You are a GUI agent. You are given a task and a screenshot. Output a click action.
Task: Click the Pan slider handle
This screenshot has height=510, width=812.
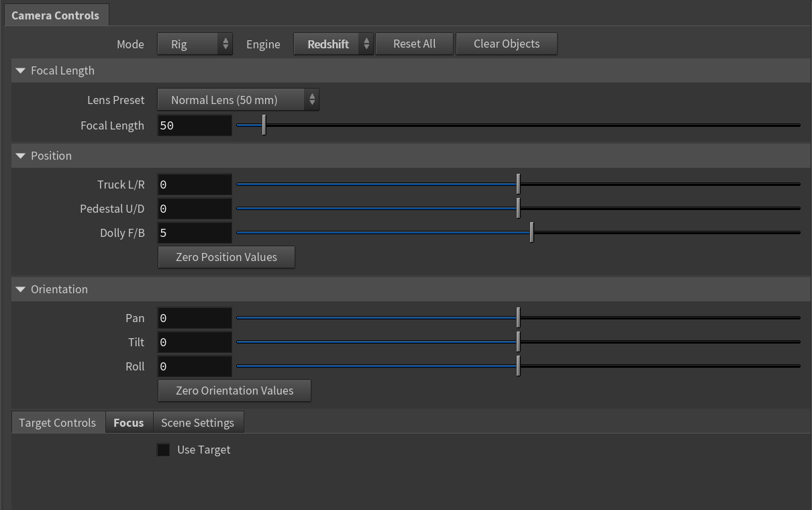coord(518,318)
